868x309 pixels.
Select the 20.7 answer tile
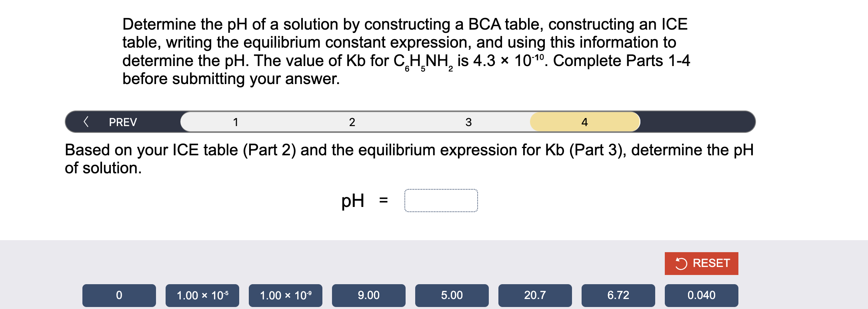(x=535, y=295)
